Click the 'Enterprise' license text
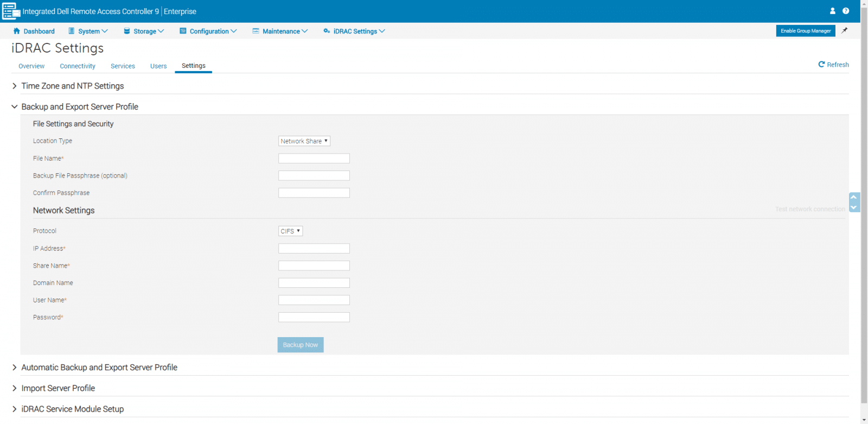Image resolution: width=868 pixels, height=424 pixels. pos(180,11)
